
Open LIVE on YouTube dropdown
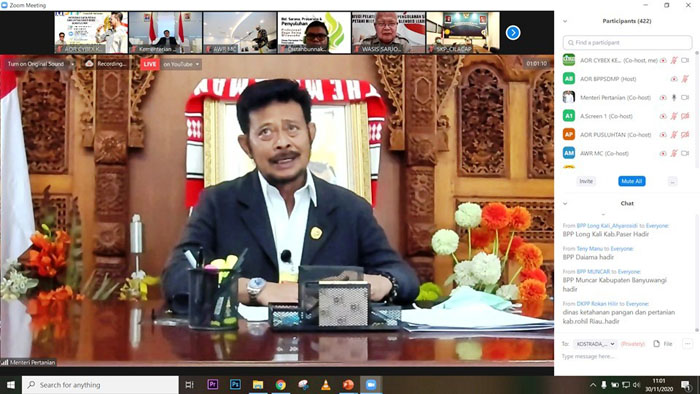pos(181,64)
